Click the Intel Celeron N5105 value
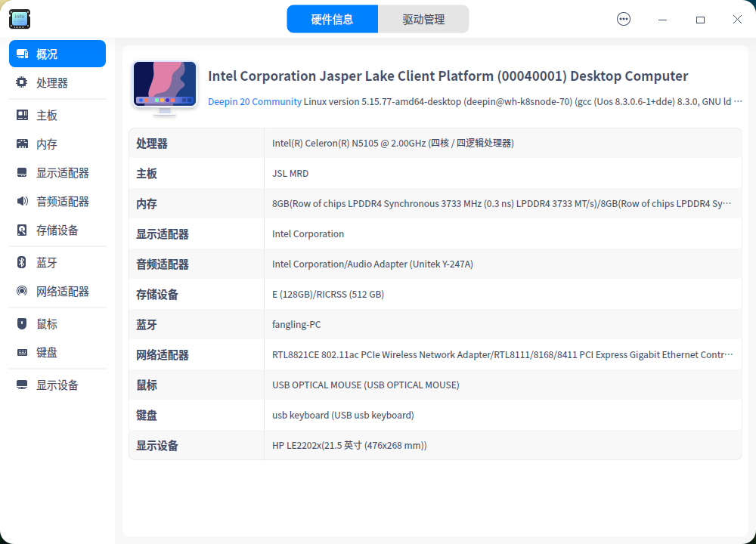756x544 pixels. pos(392,143)
